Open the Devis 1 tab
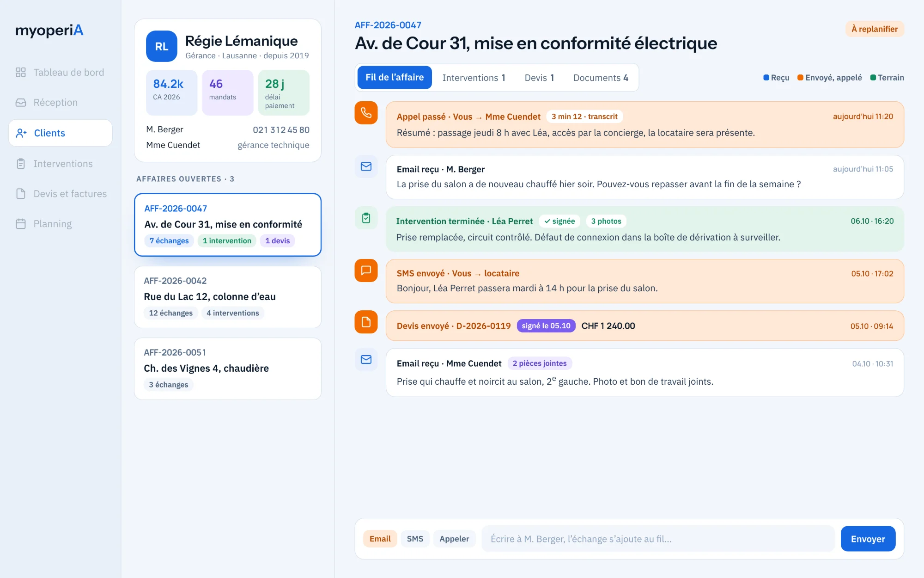The height and width of the screenshot is (578, 924). point(539,78)
